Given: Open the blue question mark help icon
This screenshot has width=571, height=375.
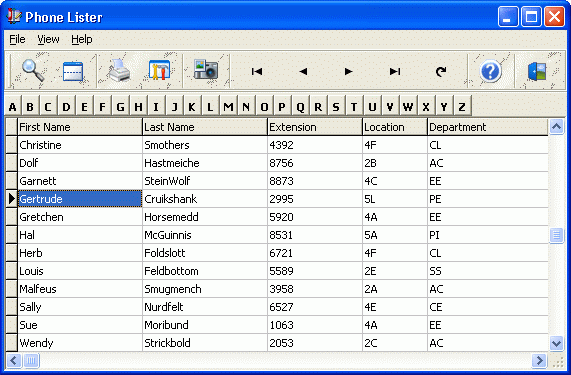Looking at the screenshot, I should (x=491, y=71).
